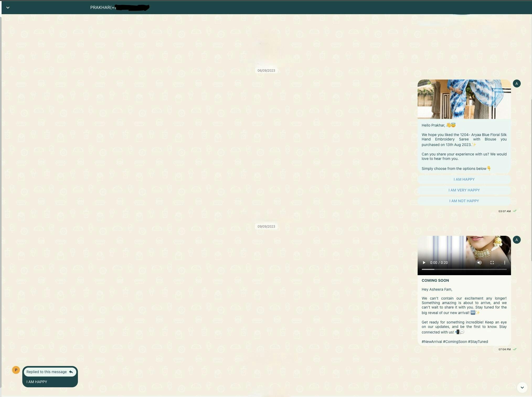Collapse chat using top-left chevron
Viewport: 532px width, 397px height.
point(8,8)
